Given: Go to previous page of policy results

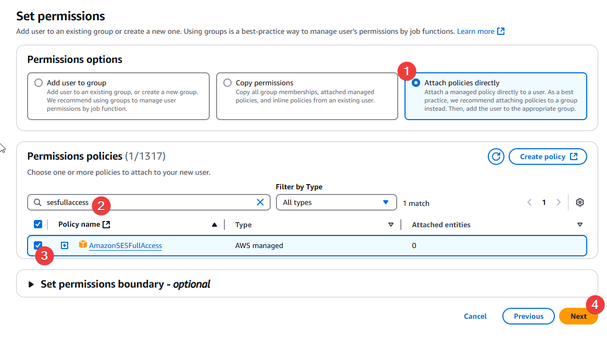Looking at the screenshot, I should click(x=529, y=202).
